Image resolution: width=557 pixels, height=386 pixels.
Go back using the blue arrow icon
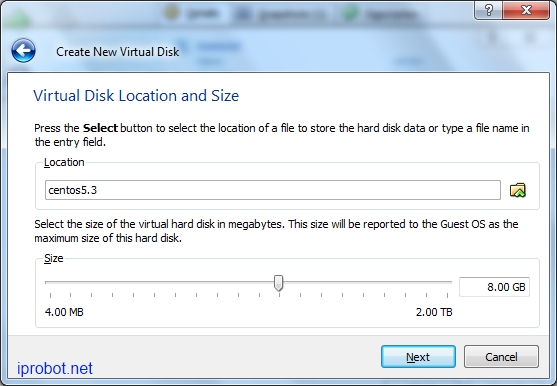tap(23, 51)
